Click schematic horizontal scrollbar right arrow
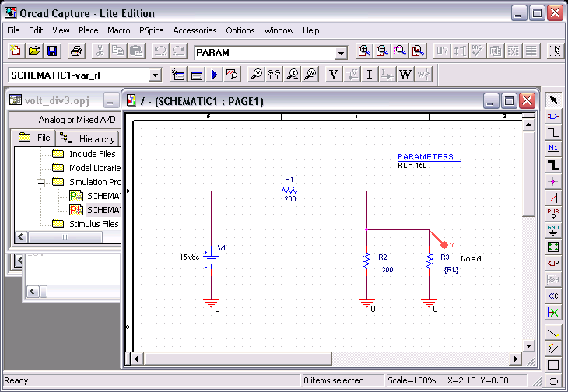Screen dimensions: 568x392 (x=515, y=359)
